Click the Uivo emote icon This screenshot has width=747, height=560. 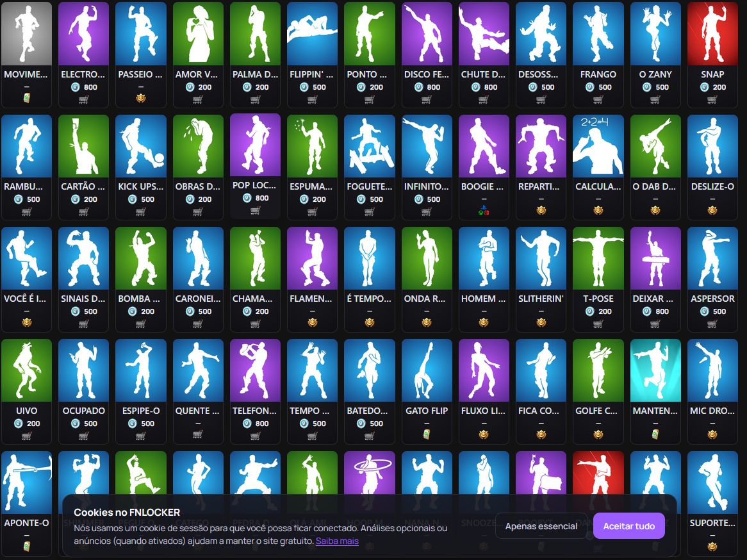tap(26, 370)
